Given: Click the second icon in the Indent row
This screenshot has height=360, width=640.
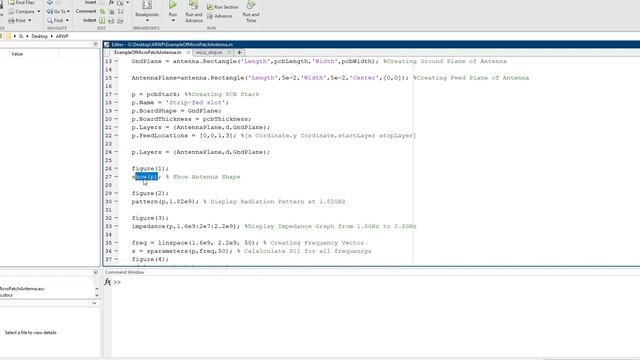Looking at the screenshot, I should pos(111,20).
